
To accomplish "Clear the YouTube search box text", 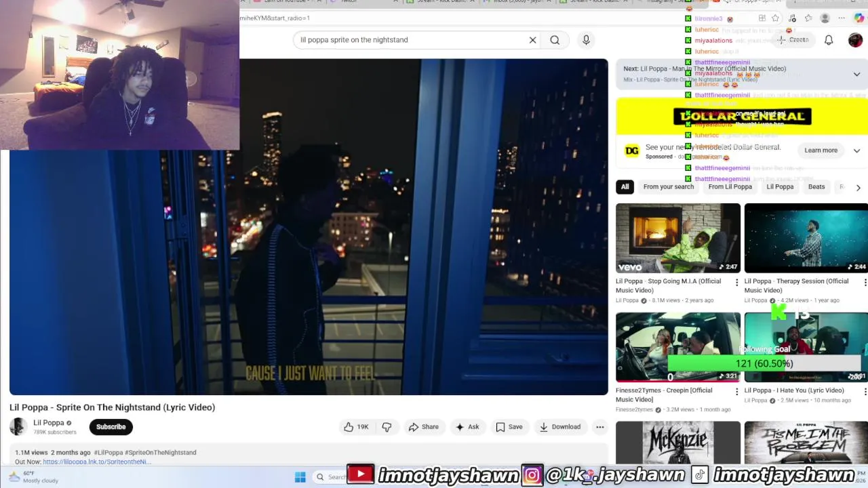I will [532, 40].
